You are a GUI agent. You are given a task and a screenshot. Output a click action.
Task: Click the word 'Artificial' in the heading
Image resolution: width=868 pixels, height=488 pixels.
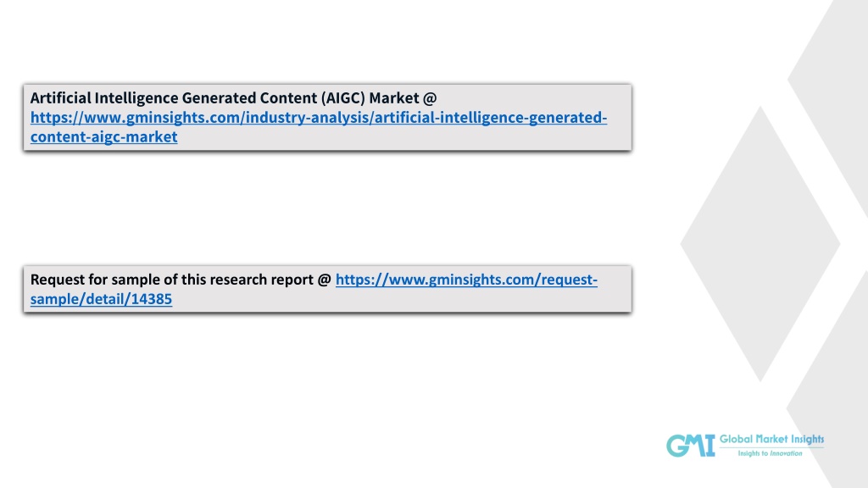pos(60,97)
